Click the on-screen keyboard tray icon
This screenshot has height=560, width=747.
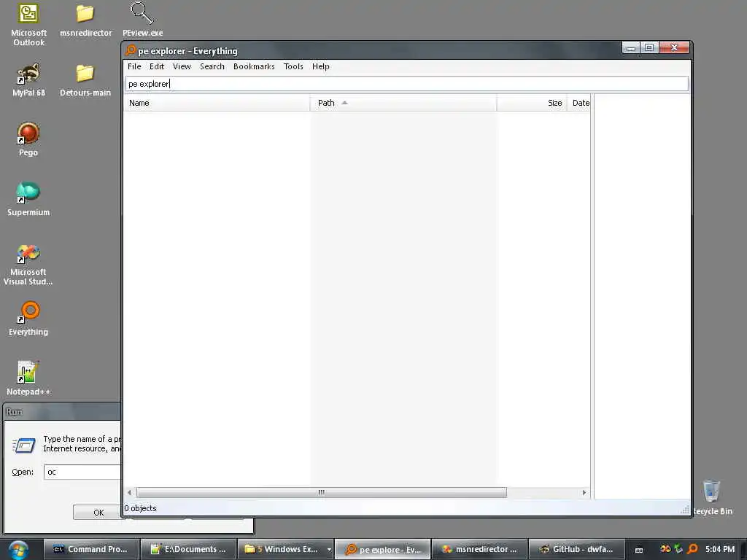(639, 550)
